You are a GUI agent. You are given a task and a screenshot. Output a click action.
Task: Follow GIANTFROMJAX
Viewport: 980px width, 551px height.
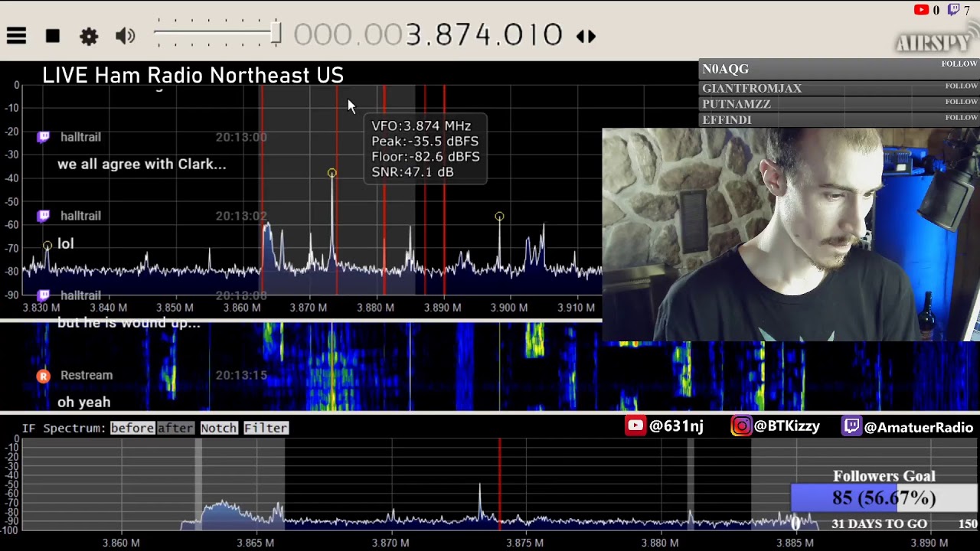pyautogui.click(x=961, y=86)
